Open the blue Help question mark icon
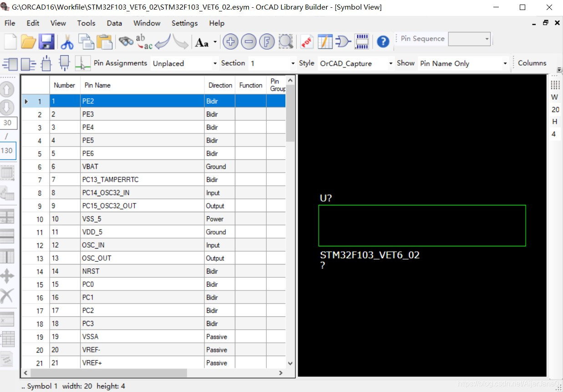 click(x=383, y=42)
